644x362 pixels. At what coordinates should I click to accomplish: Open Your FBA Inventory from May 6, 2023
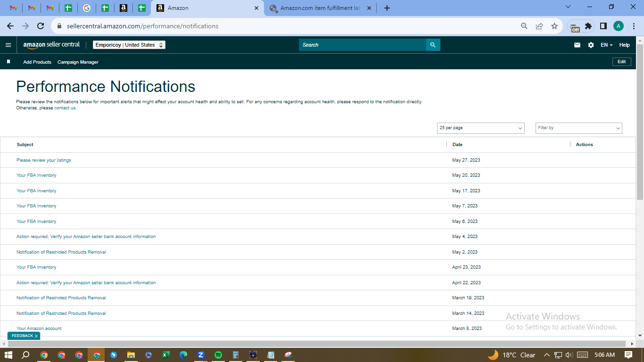click(x=36, y=222)
